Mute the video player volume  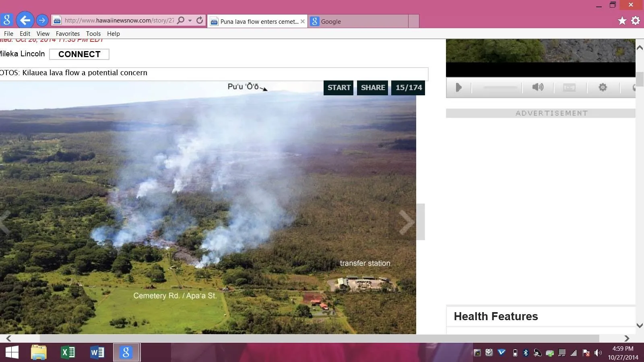pos(538,87)
